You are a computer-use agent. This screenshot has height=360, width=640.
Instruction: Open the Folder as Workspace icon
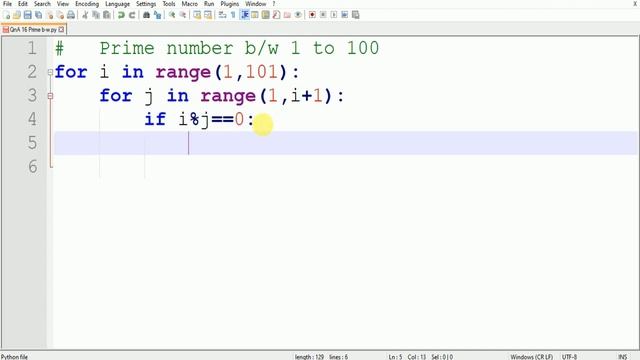click(287, 15)
